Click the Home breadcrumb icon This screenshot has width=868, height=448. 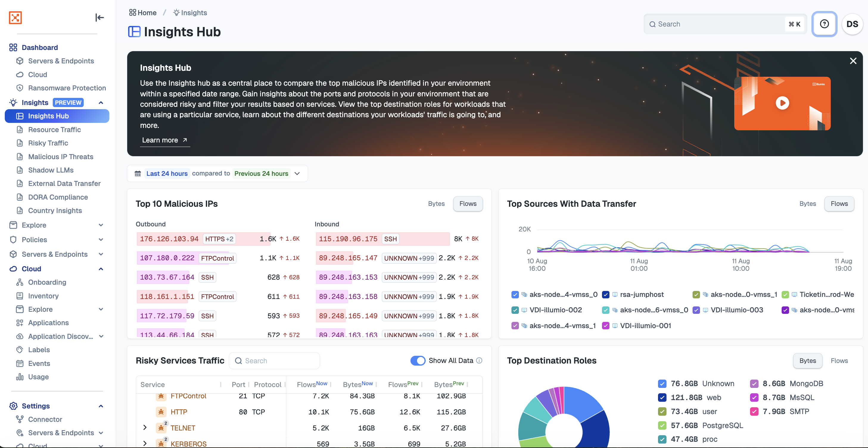[x=133, y=13]
